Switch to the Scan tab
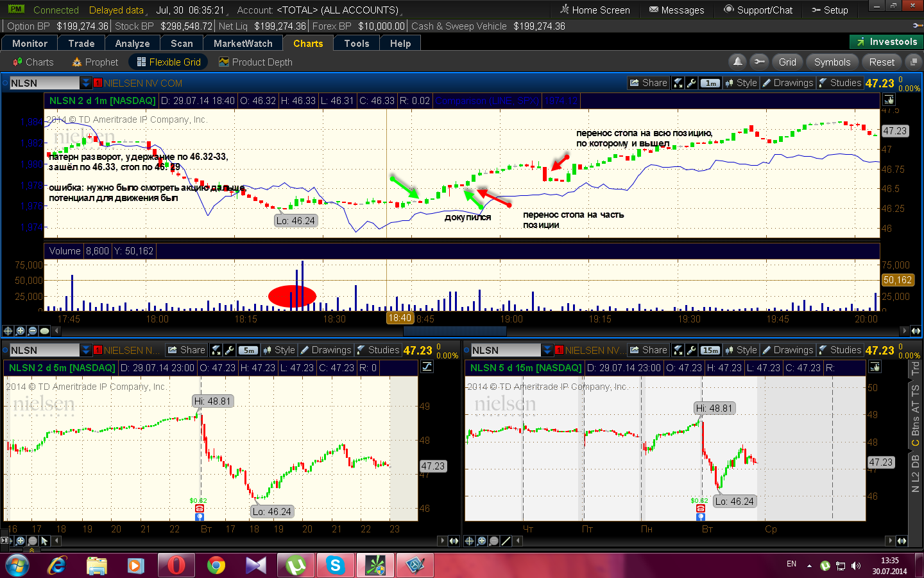Image resolution: width=924 pixels, height=578 pixels. click(182, 43)
